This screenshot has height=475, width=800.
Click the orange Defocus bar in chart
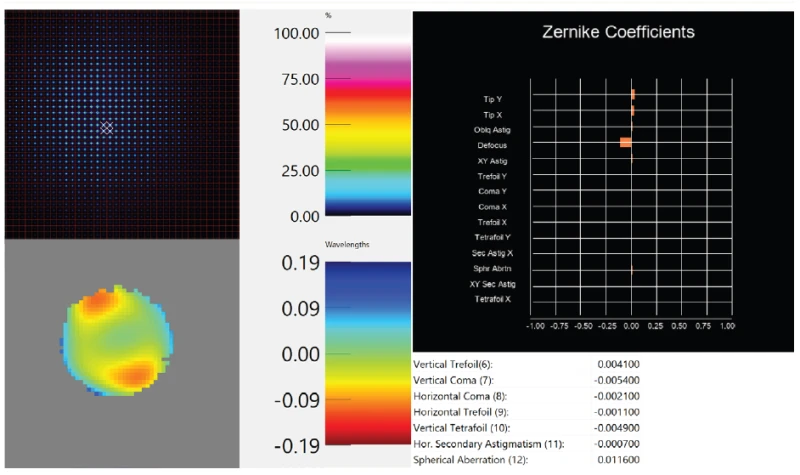tap(625, 143)
